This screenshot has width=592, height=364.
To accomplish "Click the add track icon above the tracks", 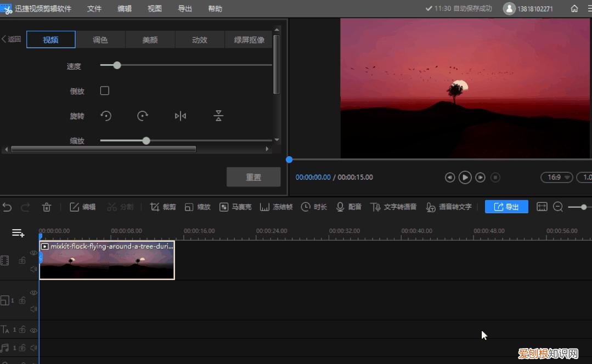I will tap(18, 233).
